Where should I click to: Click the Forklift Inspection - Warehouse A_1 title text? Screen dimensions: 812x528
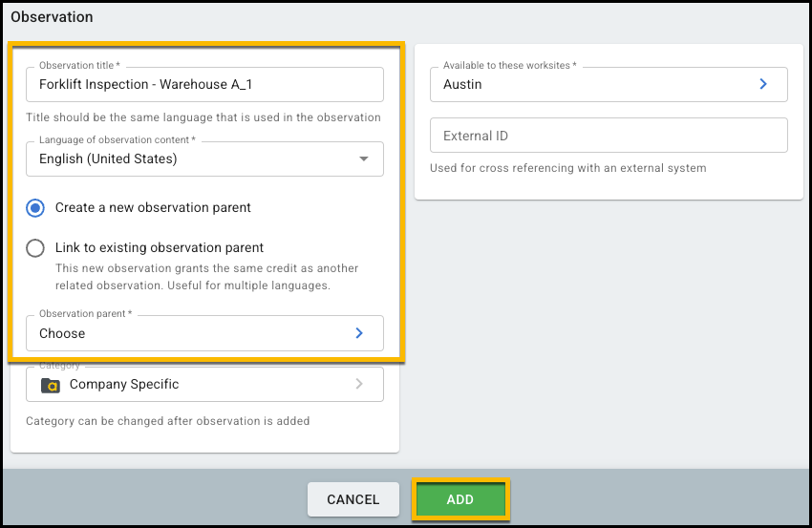145,84
